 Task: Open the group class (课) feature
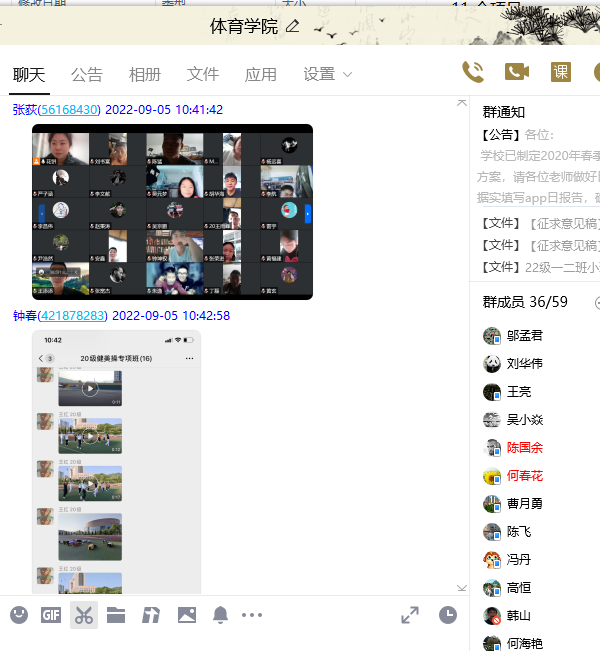click(561, 71)
